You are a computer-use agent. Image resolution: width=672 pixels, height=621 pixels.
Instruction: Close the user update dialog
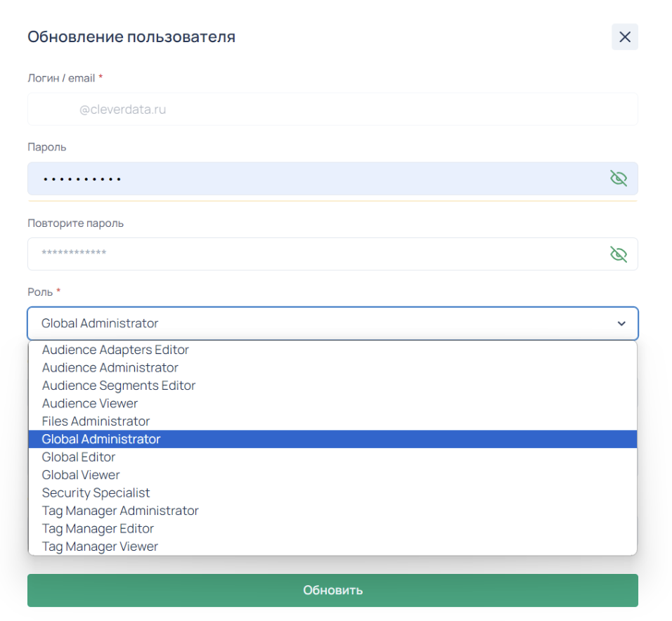(x=624, y=37)
